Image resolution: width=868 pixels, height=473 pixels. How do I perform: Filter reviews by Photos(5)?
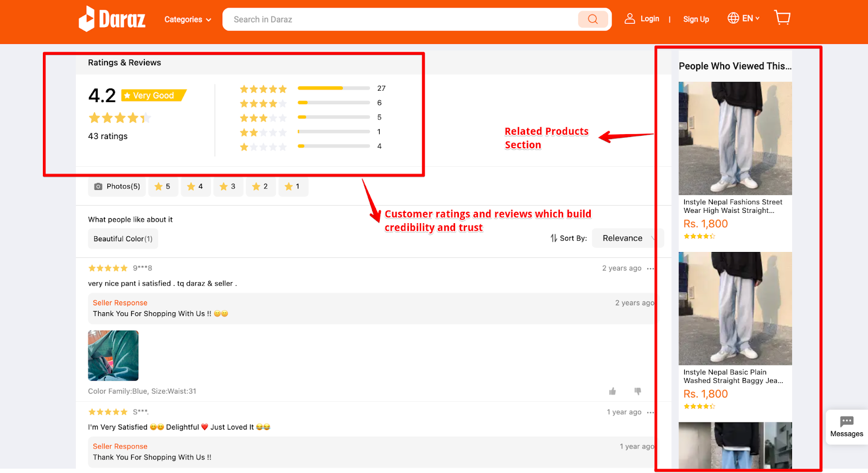pos(117,186)
